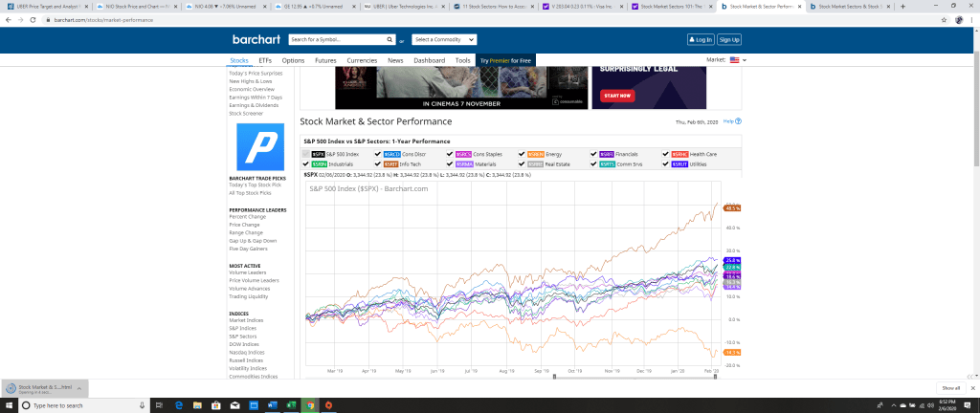
Task: Uncheck the Energy sector checkbox
Action: click(522, 153)
